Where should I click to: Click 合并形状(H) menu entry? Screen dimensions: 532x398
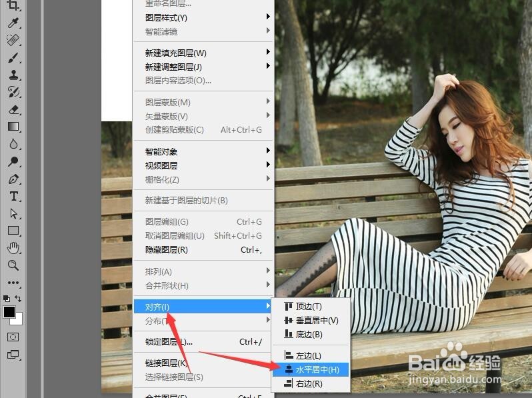(x=203, y=286)
